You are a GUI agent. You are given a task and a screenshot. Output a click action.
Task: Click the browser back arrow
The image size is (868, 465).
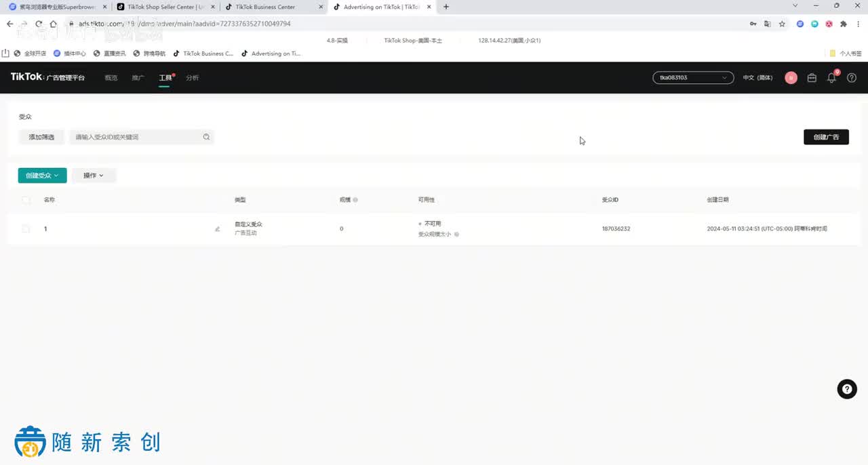pos(9,24)
